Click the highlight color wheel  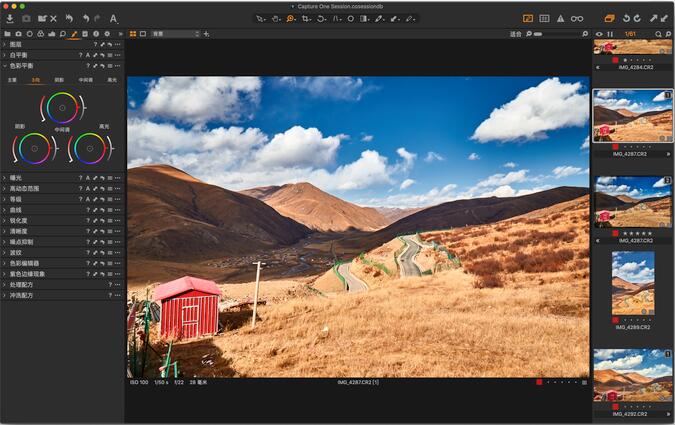coord(90,149)
